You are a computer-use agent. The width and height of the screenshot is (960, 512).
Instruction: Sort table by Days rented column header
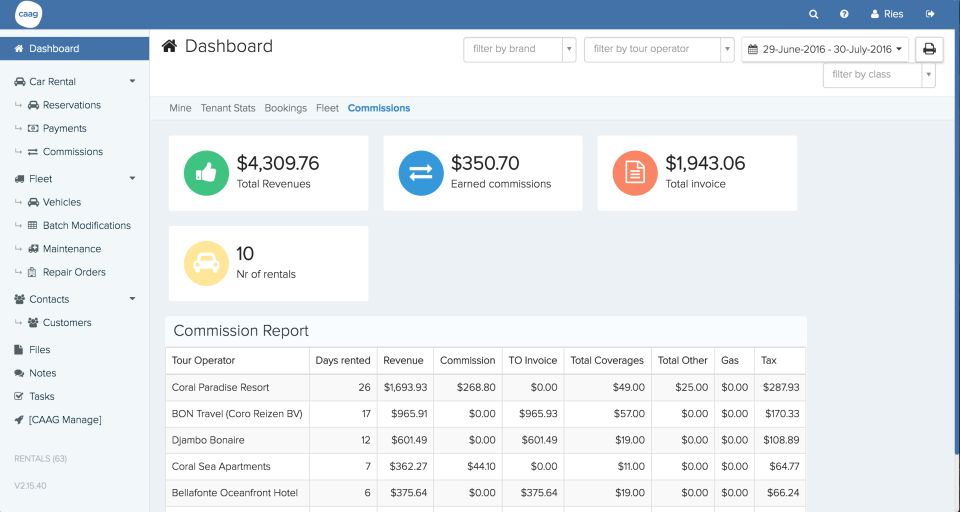342,360
